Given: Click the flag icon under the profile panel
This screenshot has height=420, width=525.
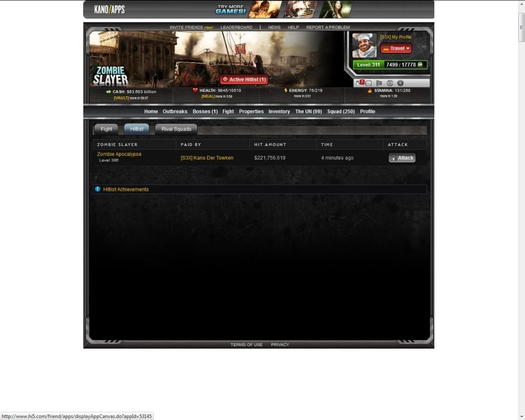Looking at the screenshot, I should coord(379,83).
